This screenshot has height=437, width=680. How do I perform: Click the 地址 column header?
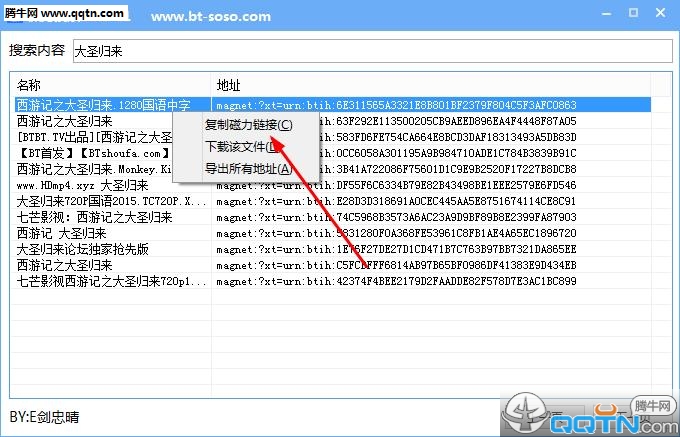(431, 85)
